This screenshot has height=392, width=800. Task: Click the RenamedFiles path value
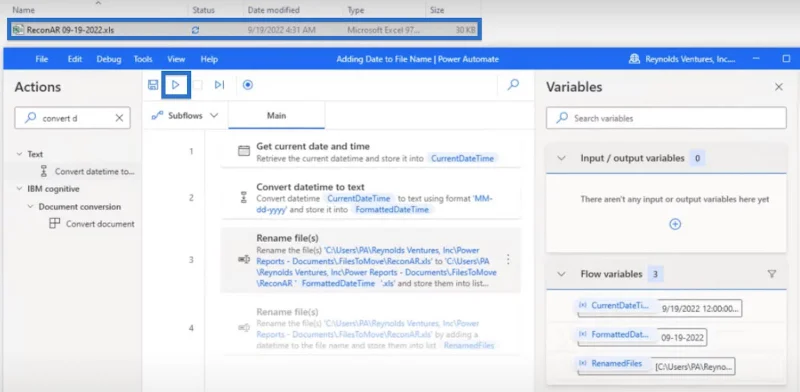pyautogui.click(x=694, y=366)
